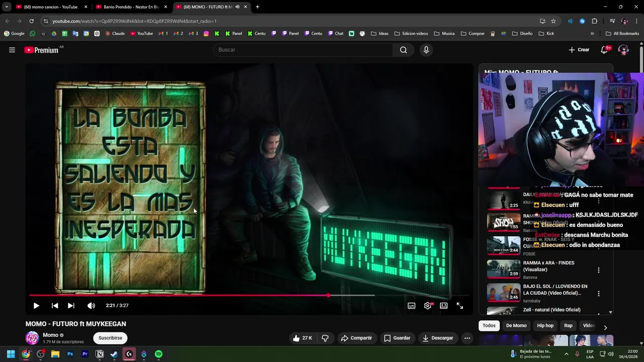This screenshot has width=644, height=362.
Task: Open the video player settings gear
Action: click(x=428, y=306)
